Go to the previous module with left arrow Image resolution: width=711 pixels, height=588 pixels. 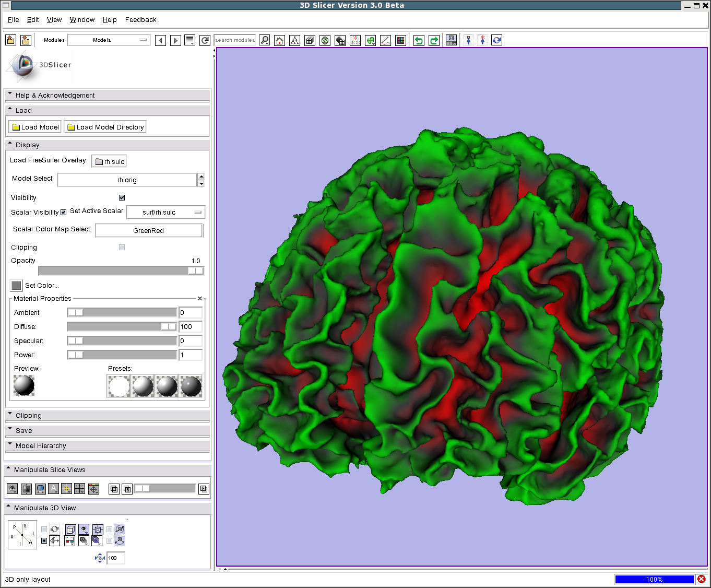pos(161,40)
